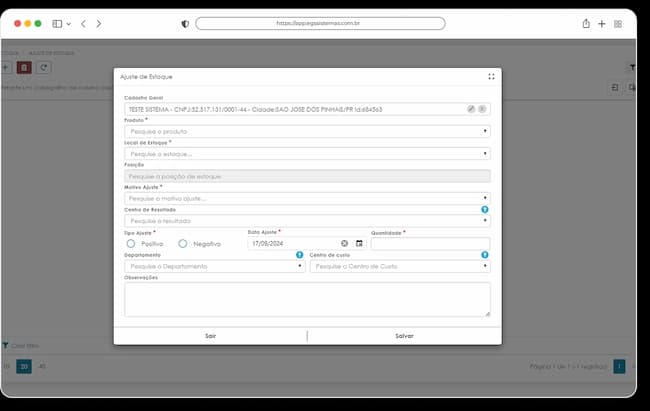Select 40 items per page in the background pagination
Image resolution: width=650 pixels, height=411 pixels.
(x=42, y=366)
